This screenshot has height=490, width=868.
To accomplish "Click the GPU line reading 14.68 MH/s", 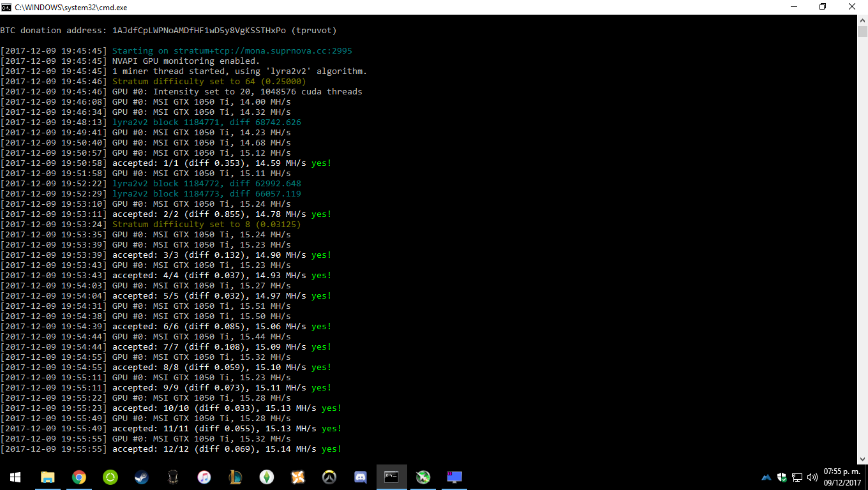I will click(x=146, y=143).
